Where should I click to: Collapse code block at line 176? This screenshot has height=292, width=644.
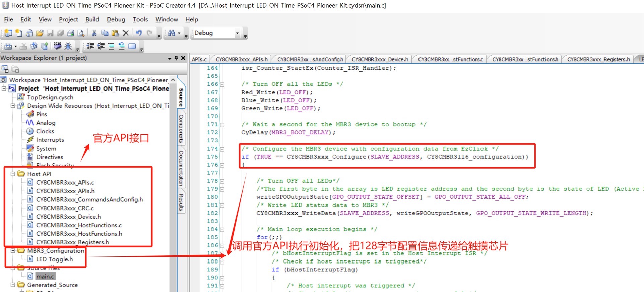pos(222,165)
